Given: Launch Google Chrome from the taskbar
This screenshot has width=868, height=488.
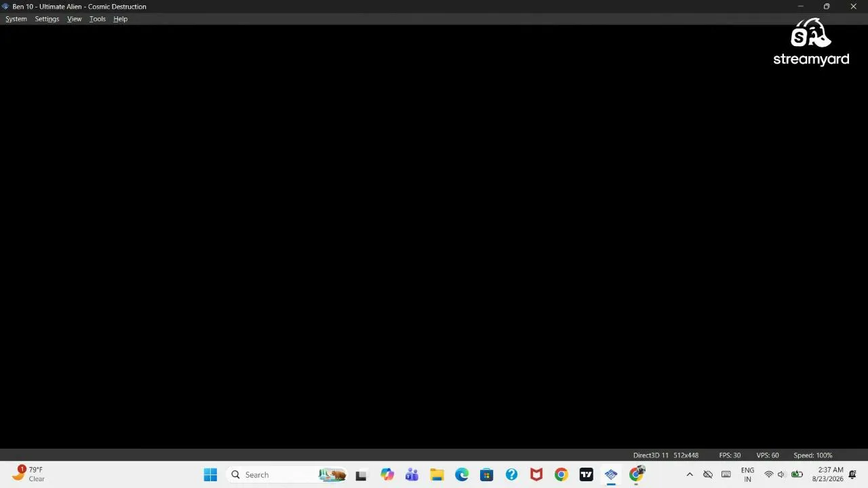Looking at the screenshot, I should tap(561, 475).
